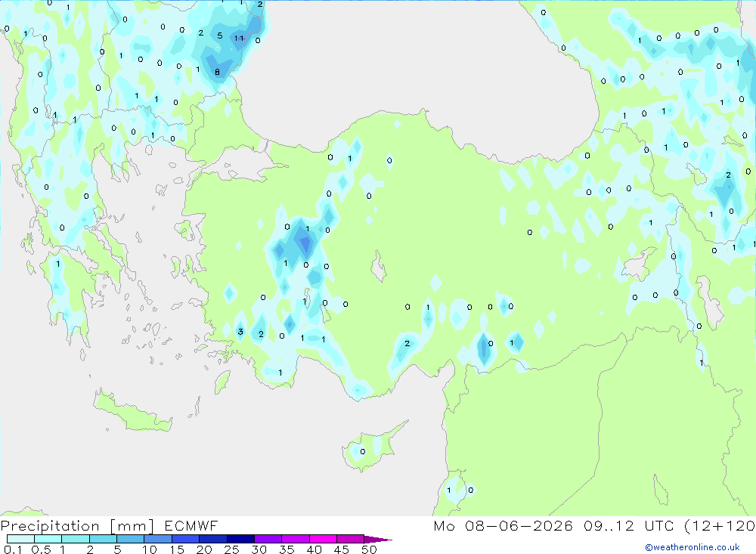This screenshot has width=756, height=554.
Task: Click the '(12+120' forecast step text
Action: tap(720, 526)
